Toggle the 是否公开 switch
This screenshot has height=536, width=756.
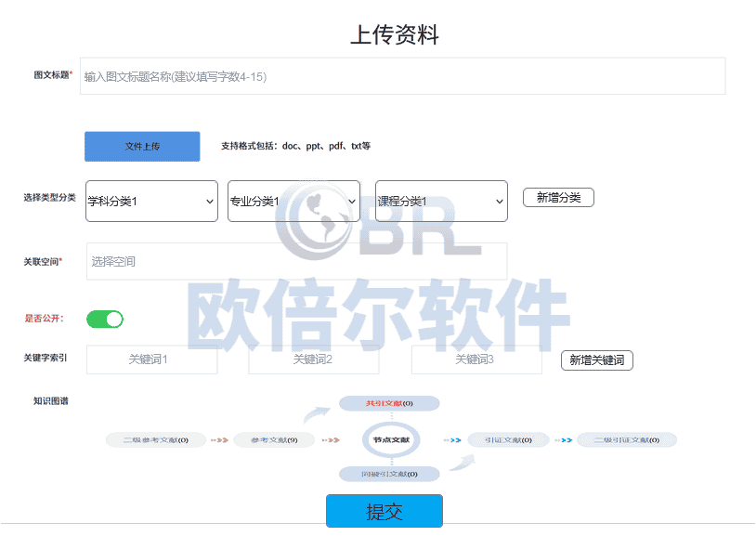click(105, 320)
